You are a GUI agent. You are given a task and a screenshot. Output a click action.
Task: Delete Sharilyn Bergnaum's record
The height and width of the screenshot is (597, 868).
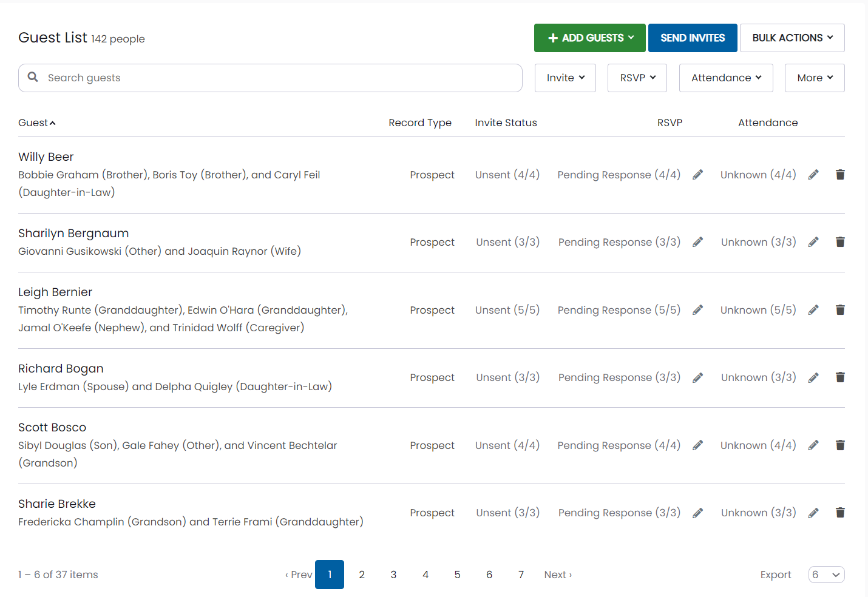pyautogui.click(x=840, y=242)
